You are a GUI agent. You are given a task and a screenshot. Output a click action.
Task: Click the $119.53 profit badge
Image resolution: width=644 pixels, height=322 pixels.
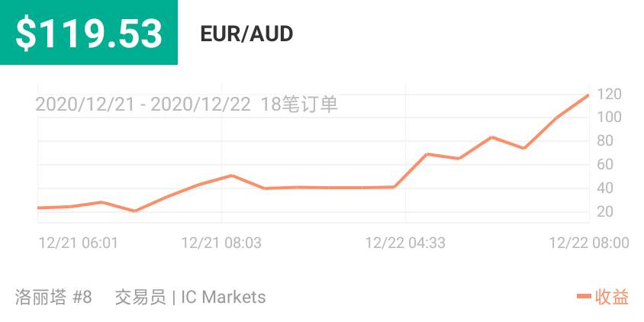[89, 32]
